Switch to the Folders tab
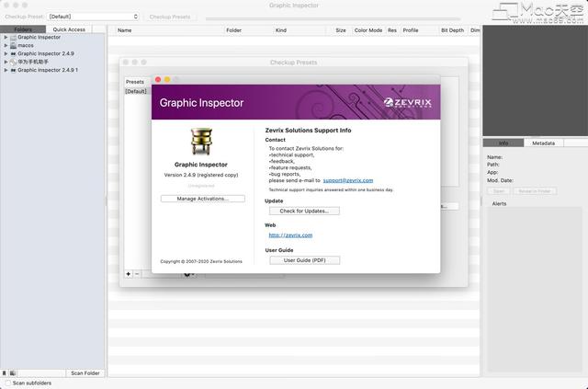This screenshot has width=588, height=389. [x=23, y=29]
